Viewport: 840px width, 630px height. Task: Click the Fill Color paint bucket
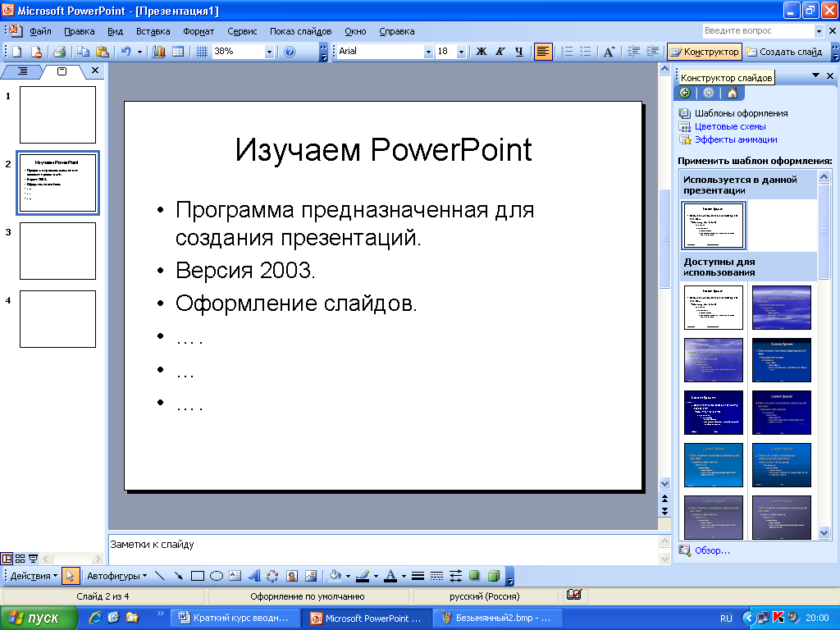(336, 576)
